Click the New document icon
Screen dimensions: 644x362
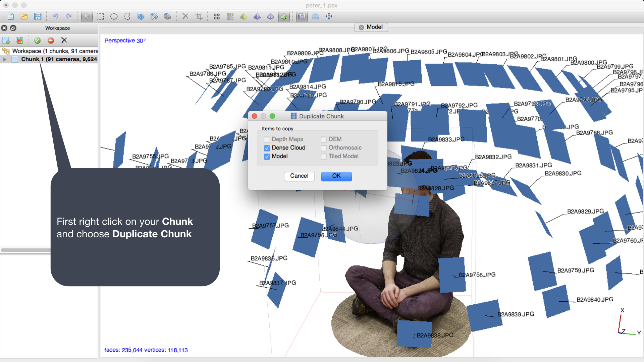pos(11,16)
